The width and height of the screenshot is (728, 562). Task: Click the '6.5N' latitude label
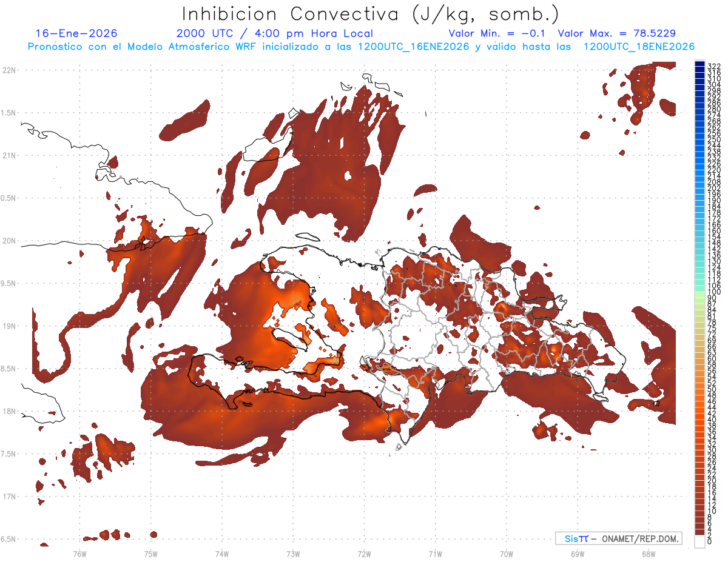click(9, 539)
